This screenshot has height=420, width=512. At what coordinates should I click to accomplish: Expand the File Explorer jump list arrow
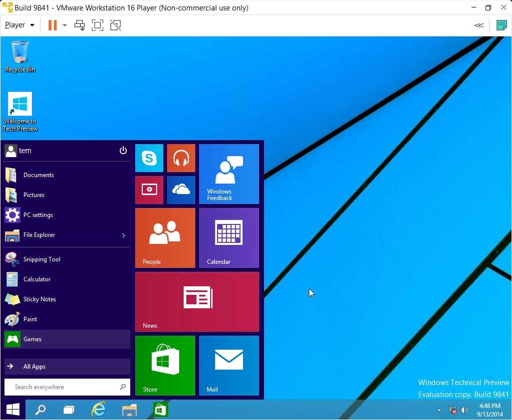[123, 235]
